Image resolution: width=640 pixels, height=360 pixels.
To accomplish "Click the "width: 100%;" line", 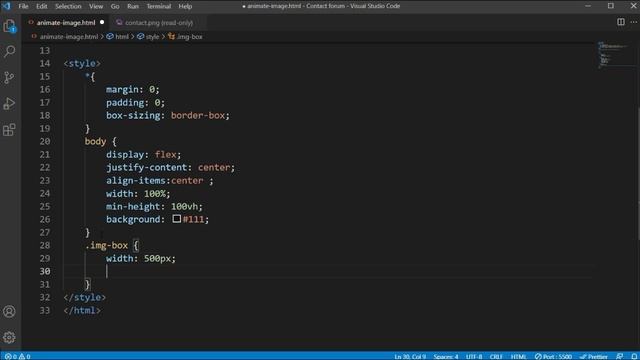I will (x=138, y=193).
